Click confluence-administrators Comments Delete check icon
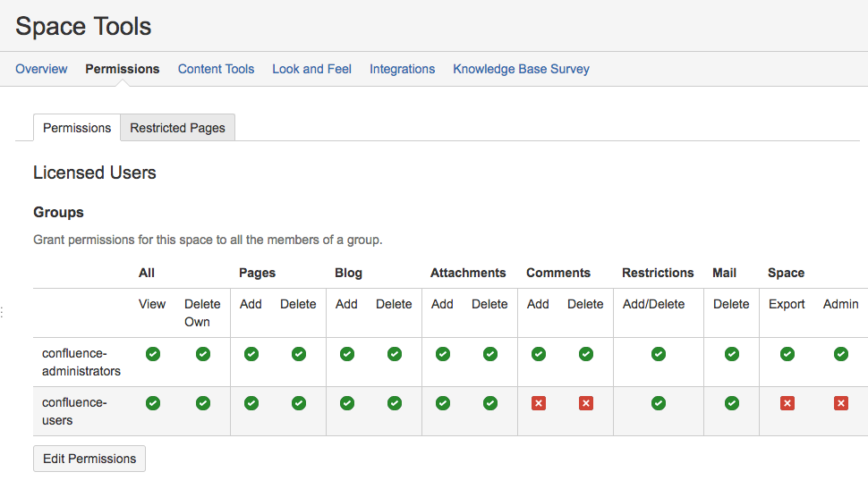The height and width of the screenshot is (489, 868). pyautogui.click(x=586, y=354)
